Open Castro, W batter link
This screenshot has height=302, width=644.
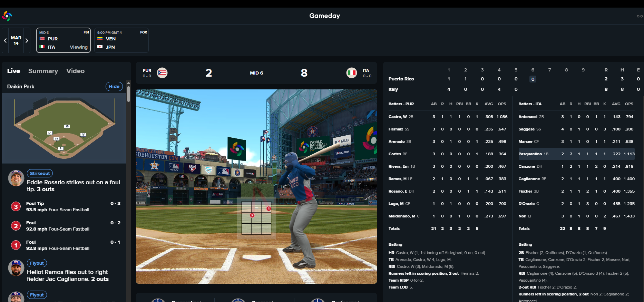(398, 117)
